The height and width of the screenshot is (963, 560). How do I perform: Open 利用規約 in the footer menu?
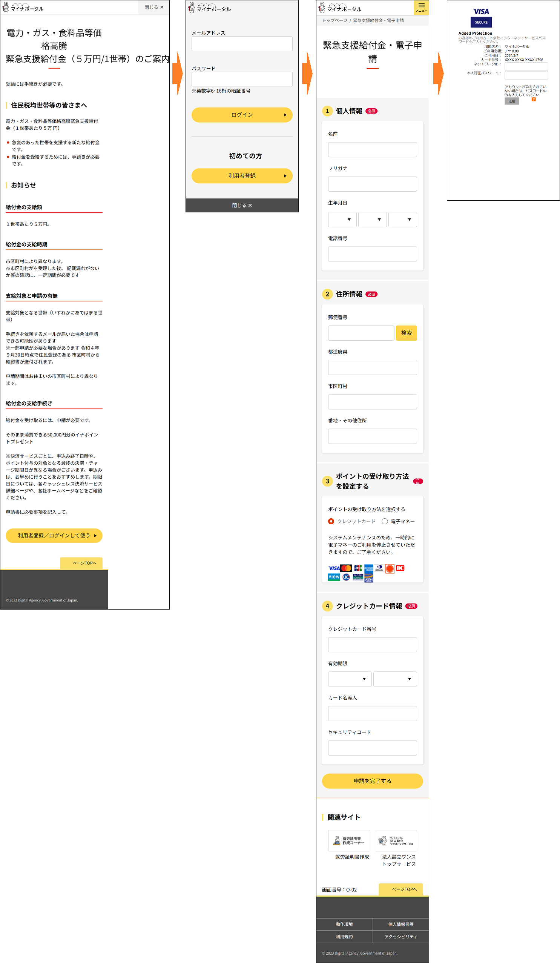click(x=344, y=936)
